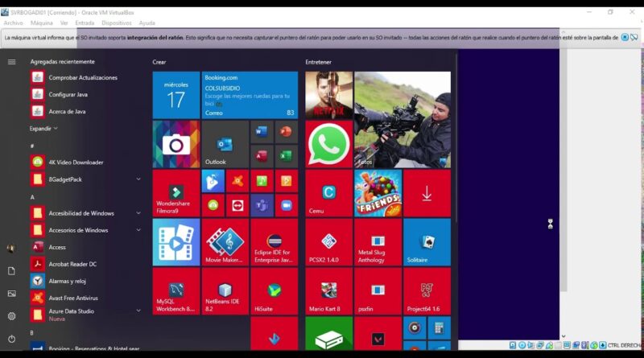Expand Accesorios de Windows folder

(138, 230)
